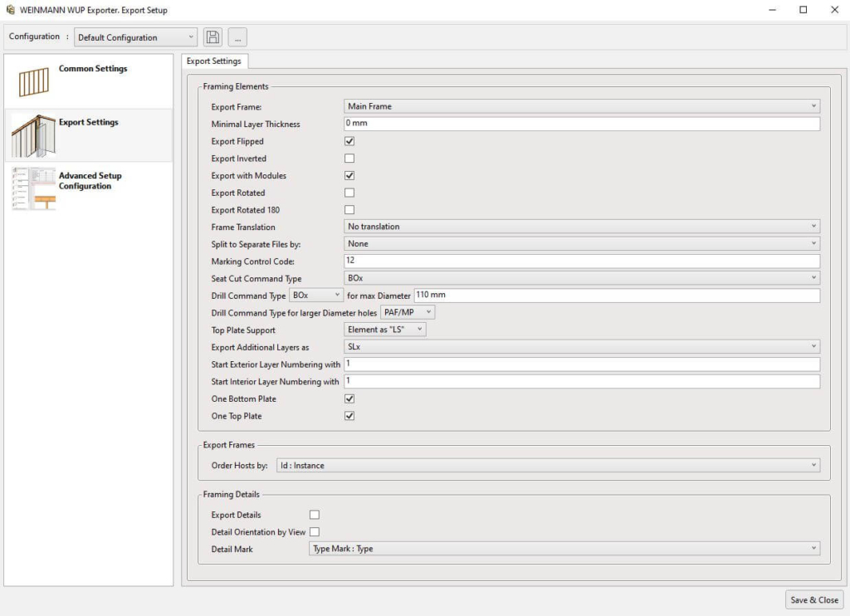Open Advanced Setup Configuration in the sidebar

click(88, 188)
